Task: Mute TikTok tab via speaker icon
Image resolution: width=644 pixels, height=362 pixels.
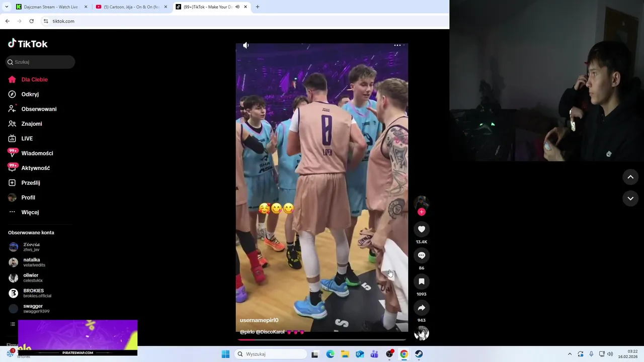Action: (x=237, y=7)
